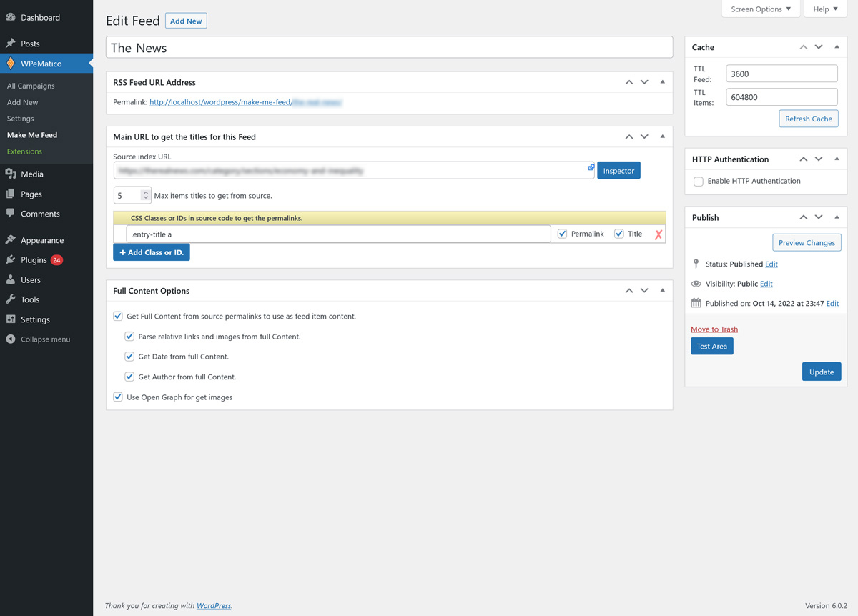Click Preview Changes button
The image size is (858, 616).
(807, 243)
